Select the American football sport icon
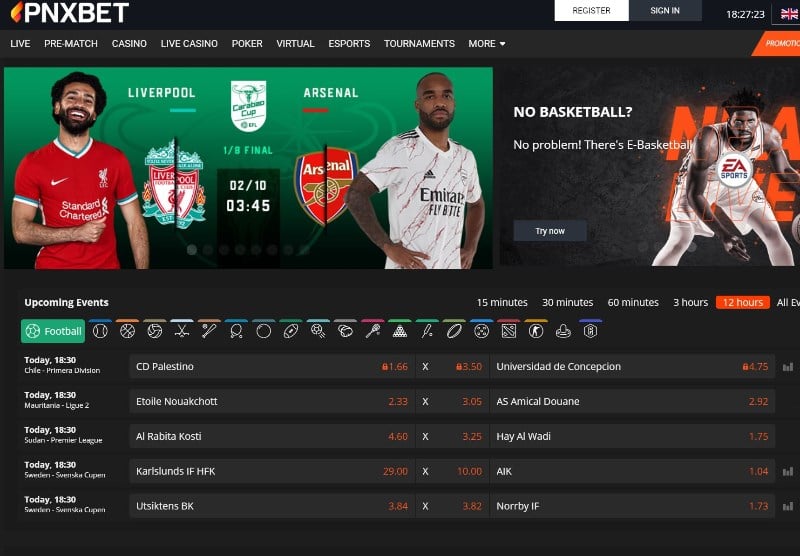 point(291,332)
